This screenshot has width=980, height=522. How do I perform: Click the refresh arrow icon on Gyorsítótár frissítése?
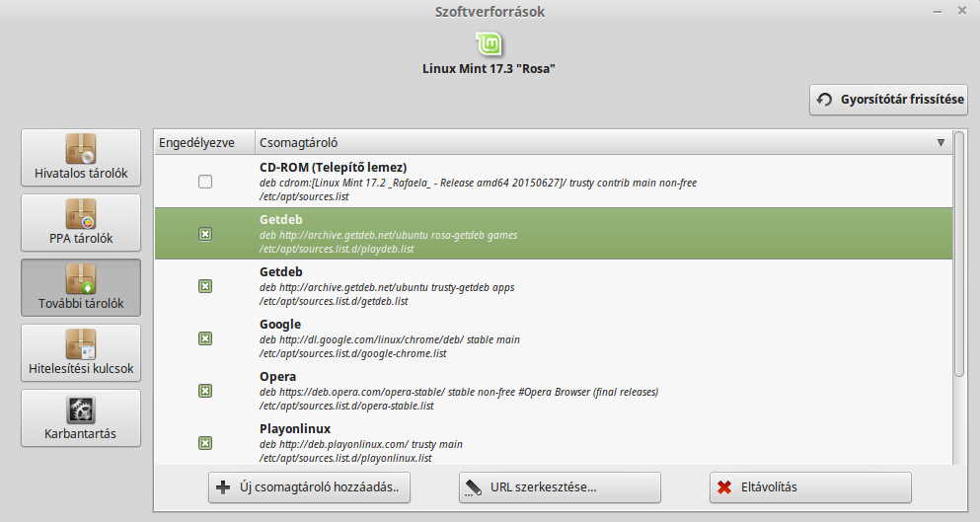coord(825,100)
